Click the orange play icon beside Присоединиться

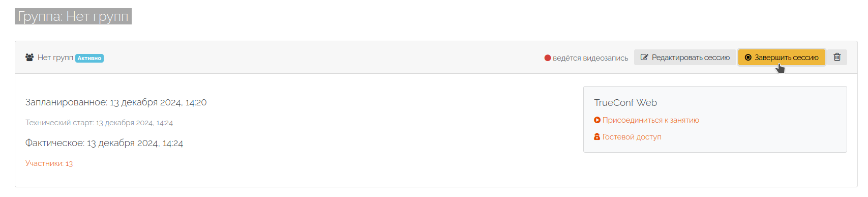tap(597, 120)
